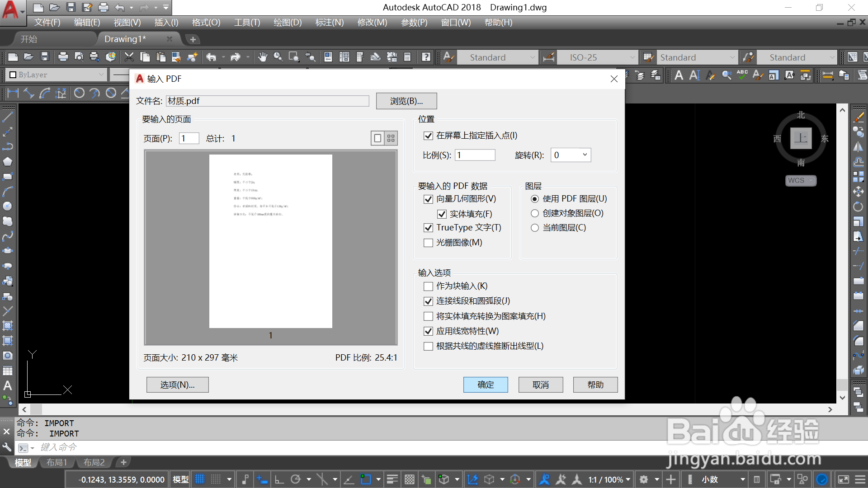
Task: Click the customization menu icon in status bar
Action: 860,479
